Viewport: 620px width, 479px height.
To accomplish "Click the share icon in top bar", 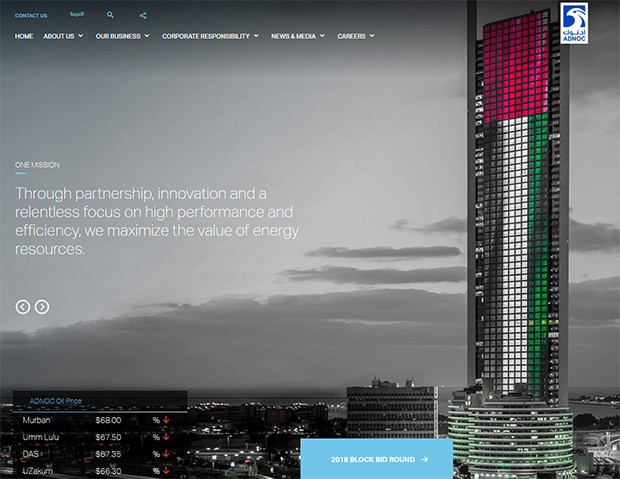I will pos(143,15).
